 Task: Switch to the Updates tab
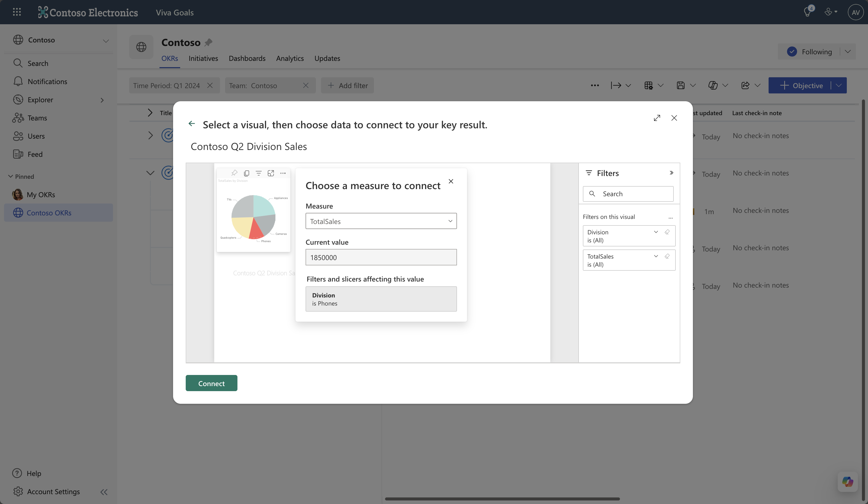pyautogui.click(x=327, y=58)
